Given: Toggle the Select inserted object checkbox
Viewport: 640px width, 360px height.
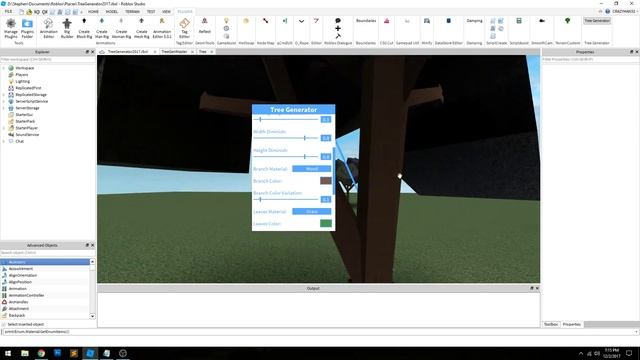Looking at the screenshot, I should coord(4,324).
